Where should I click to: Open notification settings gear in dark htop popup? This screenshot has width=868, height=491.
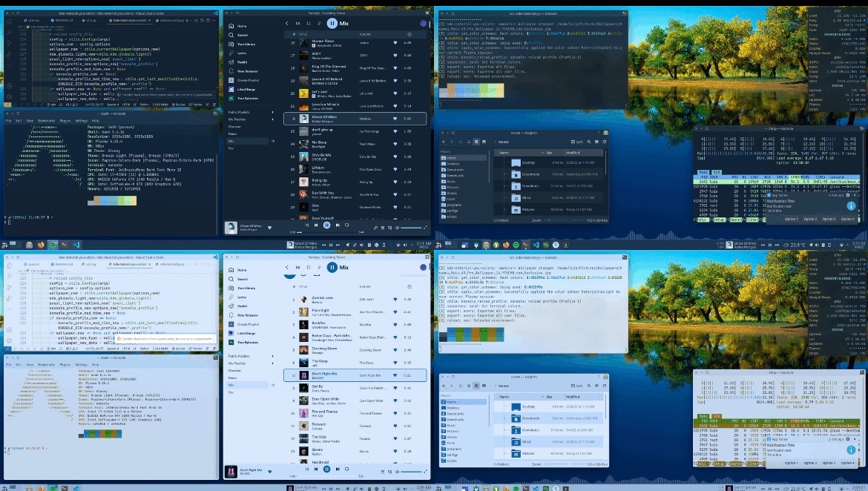[847, 195]
